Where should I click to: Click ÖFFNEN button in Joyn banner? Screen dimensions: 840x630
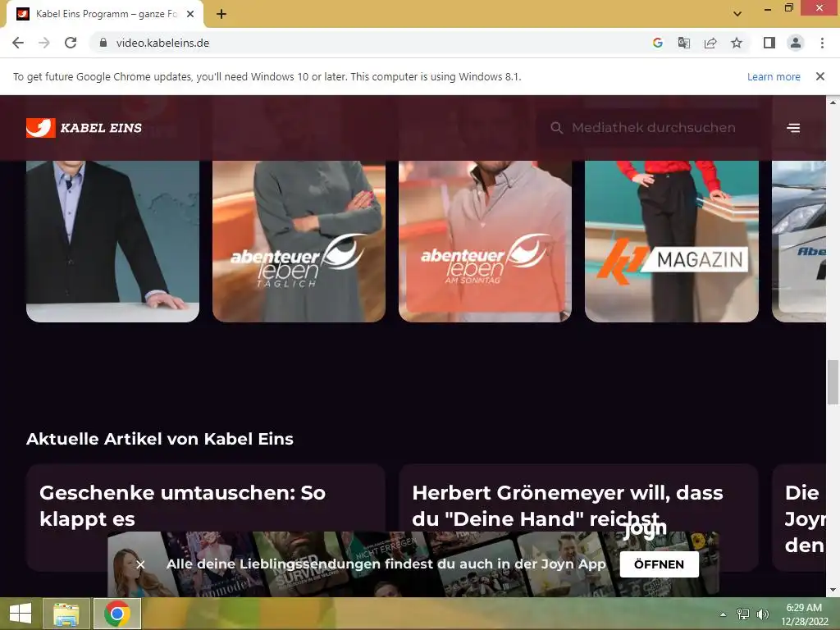click(x=659, y=564)
